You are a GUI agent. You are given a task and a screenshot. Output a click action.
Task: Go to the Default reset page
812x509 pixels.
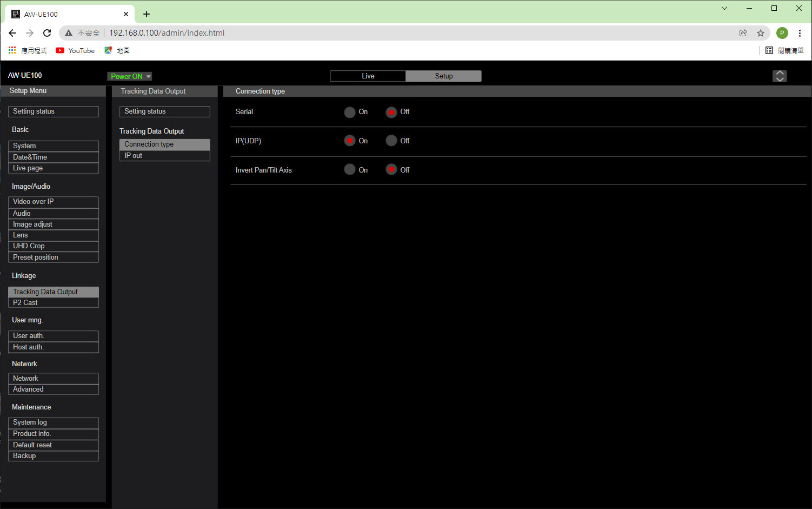click(x=53, y=445)
